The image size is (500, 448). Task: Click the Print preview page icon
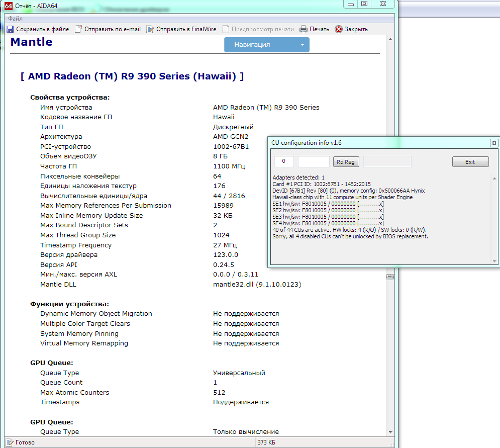(x=226, y=29)
